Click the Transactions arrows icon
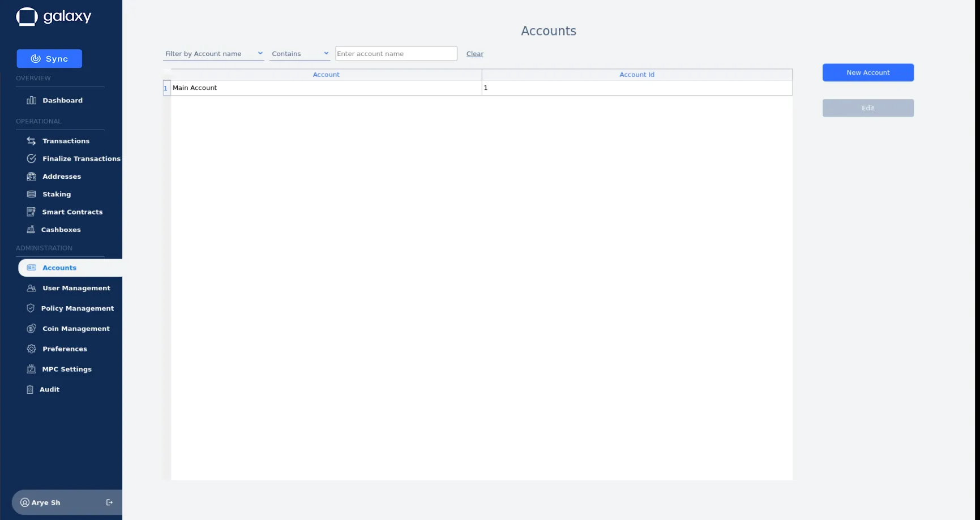 click(x=32, y=141)
